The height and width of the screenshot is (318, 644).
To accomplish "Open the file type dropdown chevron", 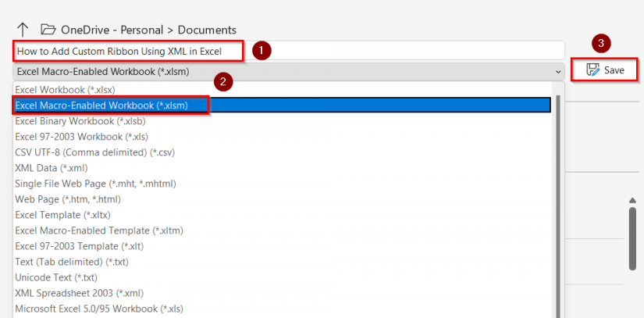I will coord(558,71).
